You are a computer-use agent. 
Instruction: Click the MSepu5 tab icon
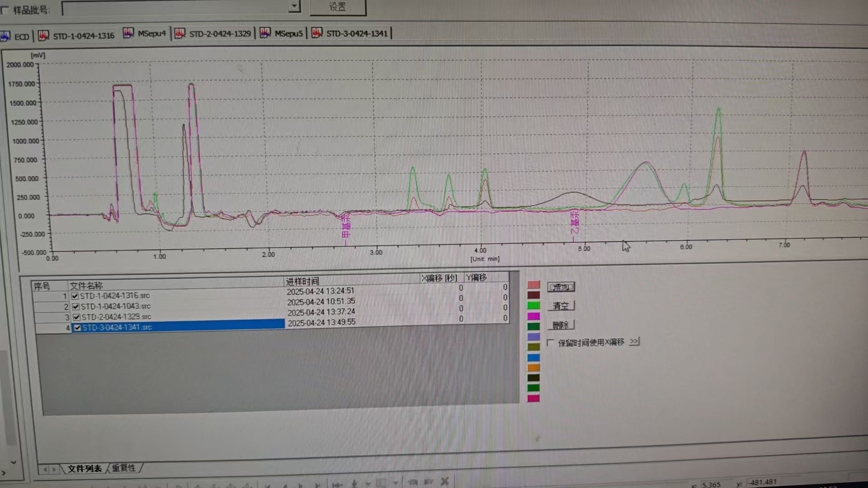tap(265, 33)
